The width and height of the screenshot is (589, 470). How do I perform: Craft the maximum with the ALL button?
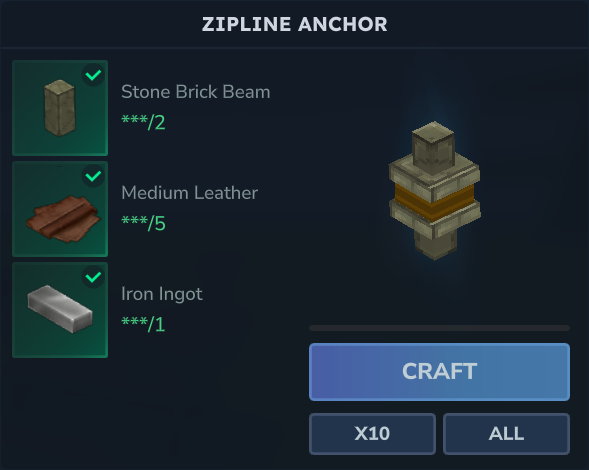pyautogui.click(x=506, y=434)
